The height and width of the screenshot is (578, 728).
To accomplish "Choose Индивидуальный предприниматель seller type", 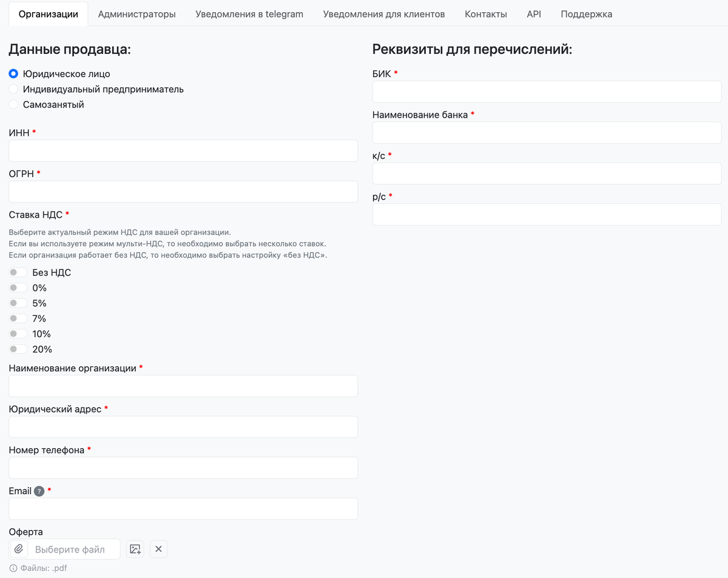I will pos(13,89).
